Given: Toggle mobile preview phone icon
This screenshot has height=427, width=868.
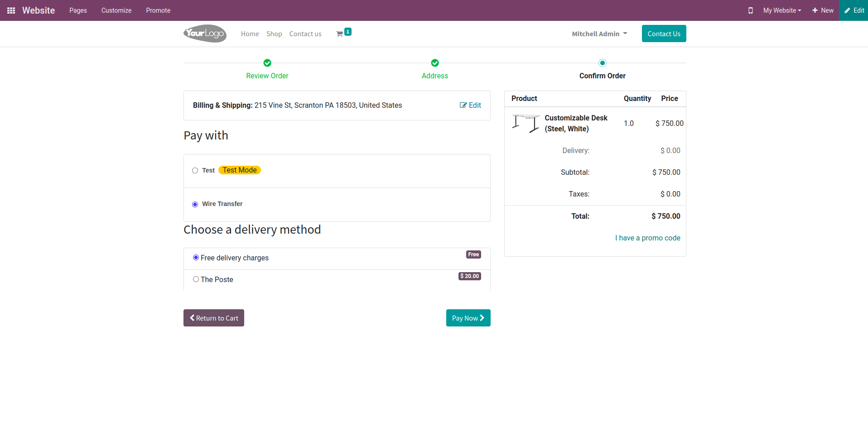Looking at the screenshot, I should pyautogui.click(x=750, y=10).
